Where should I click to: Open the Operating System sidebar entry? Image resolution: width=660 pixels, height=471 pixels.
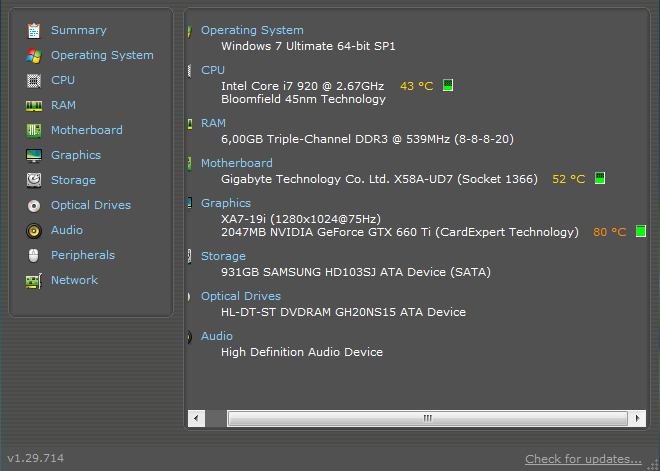[x=102, y=55]
